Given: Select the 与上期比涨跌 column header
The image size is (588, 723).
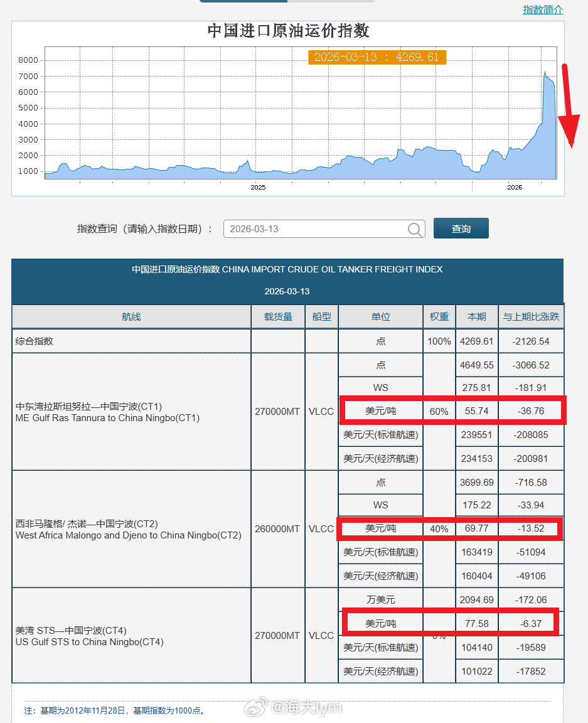Looking at the screenshot, I should pos(531,317).
